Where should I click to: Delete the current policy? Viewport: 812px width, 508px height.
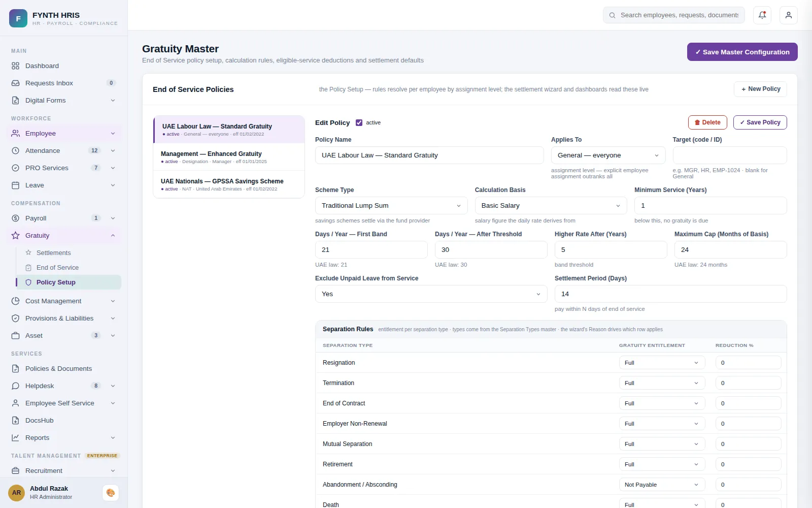point(707,122)
